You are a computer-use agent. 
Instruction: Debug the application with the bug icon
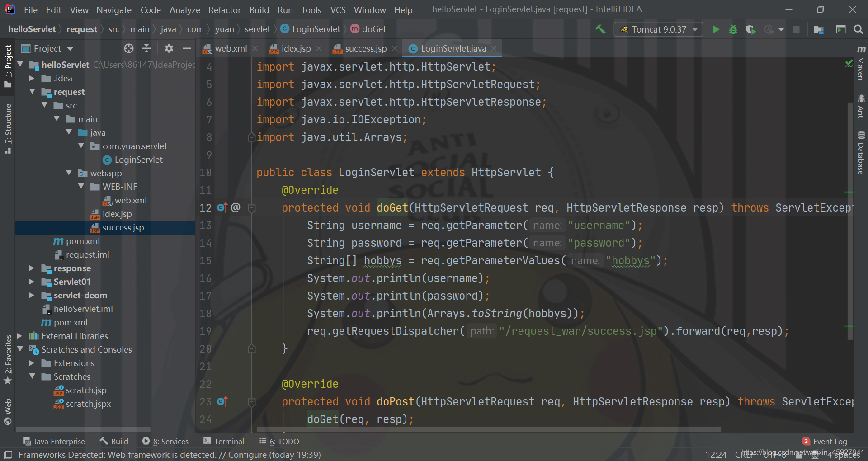coord(733,29)
